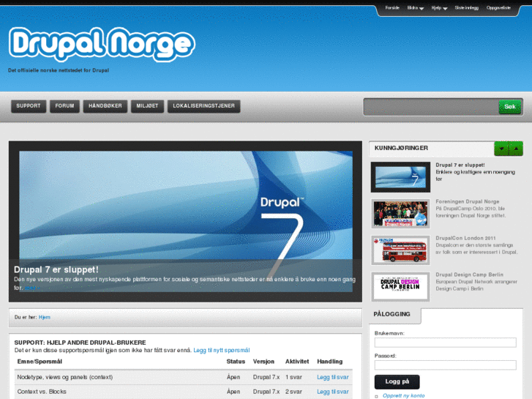Click the Handling column header
Viewport: 532px width, 399px height.
(330, 362)
